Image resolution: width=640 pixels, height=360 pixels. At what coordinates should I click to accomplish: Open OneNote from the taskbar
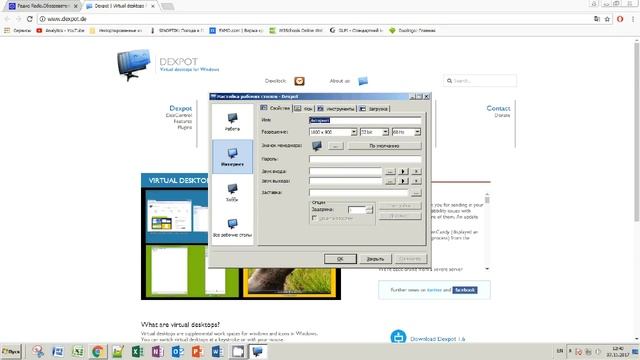click(158, 351)
